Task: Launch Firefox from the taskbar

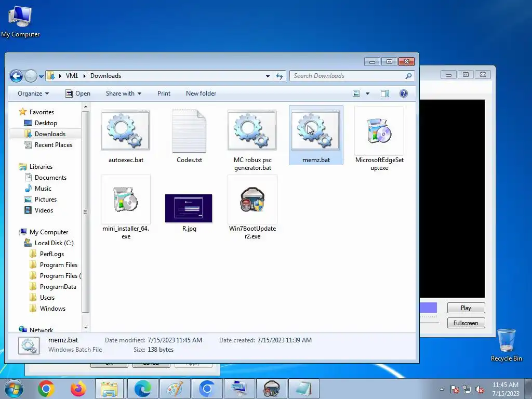Action: tap(78, 389)
